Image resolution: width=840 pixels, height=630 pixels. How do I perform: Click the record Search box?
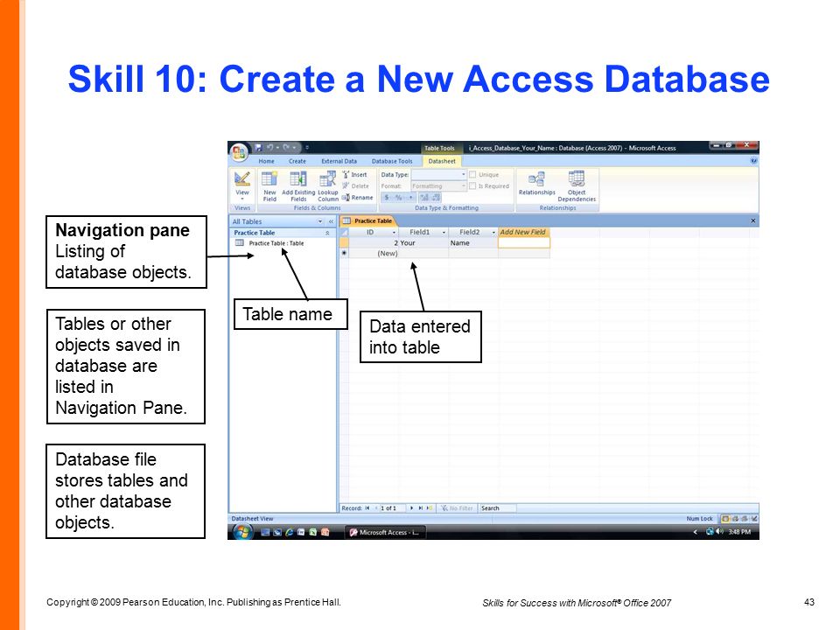pos(498,507)
